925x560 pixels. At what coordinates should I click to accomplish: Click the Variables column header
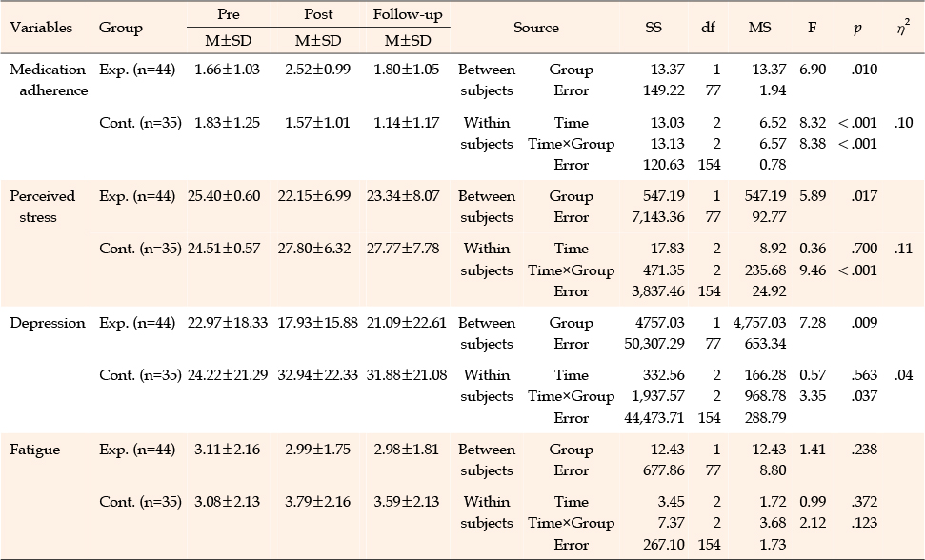pyautogui.click(x=41, y=28)
